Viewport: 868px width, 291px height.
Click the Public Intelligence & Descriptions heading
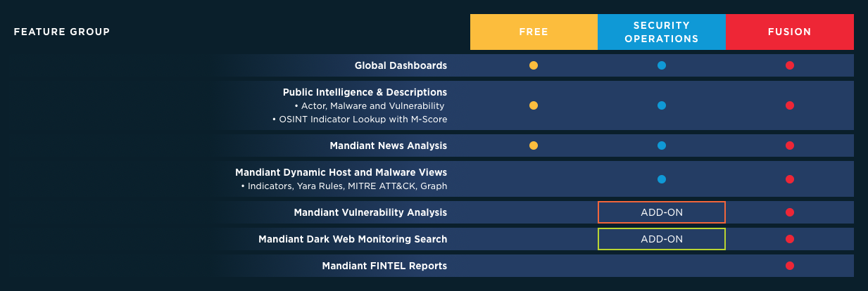coord(365,92)
